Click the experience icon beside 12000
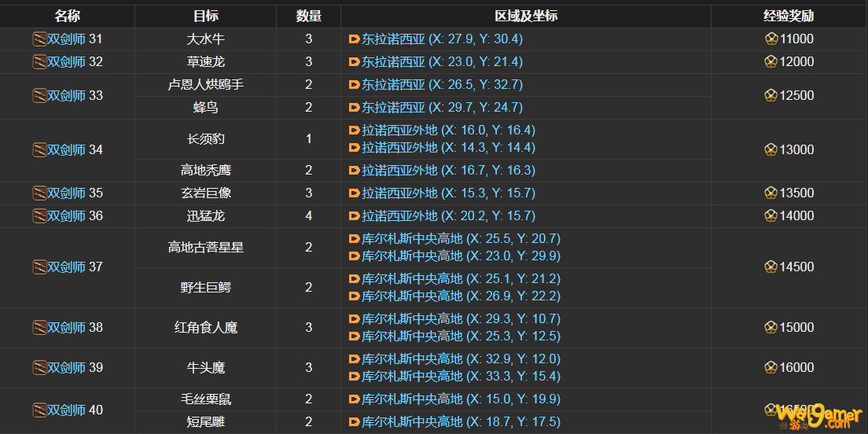This screenshot has height=434, width=868. (771, 62)
